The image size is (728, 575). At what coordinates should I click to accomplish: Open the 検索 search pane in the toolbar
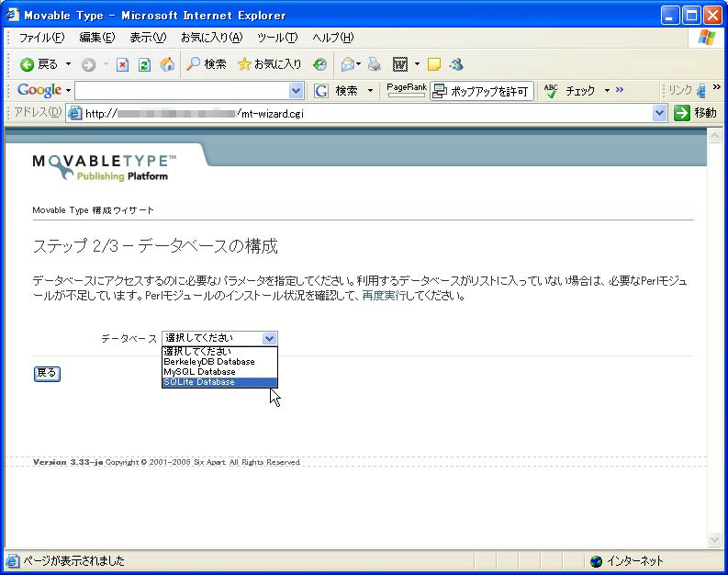point(207,64)
